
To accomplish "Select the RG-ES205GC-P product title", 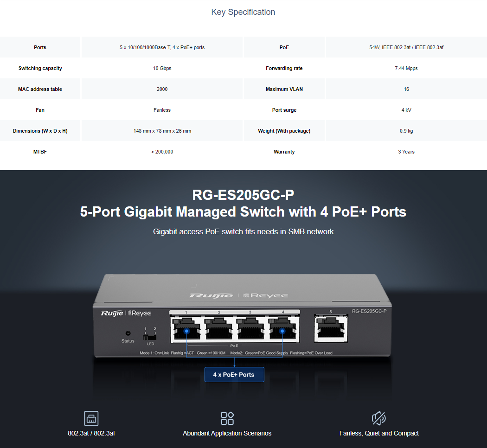I will point(243,195).
